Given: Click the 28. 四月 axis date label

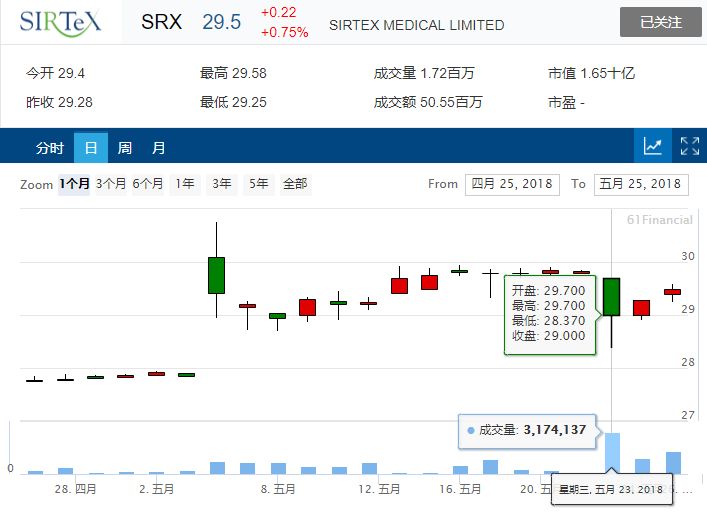Looking at the screenshot, I should tap(75, 489).
